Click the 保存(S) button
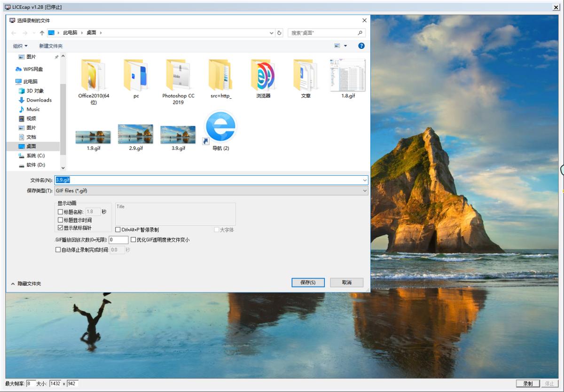 click(308, 282)
